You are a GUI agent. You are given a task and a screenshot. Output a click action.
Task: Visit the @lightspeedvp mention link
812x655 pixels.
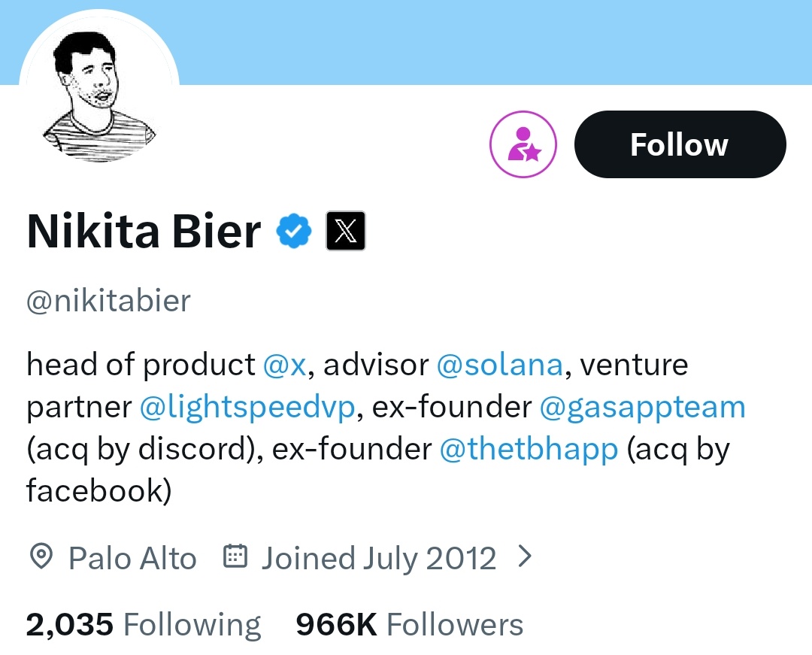[247, 407]
